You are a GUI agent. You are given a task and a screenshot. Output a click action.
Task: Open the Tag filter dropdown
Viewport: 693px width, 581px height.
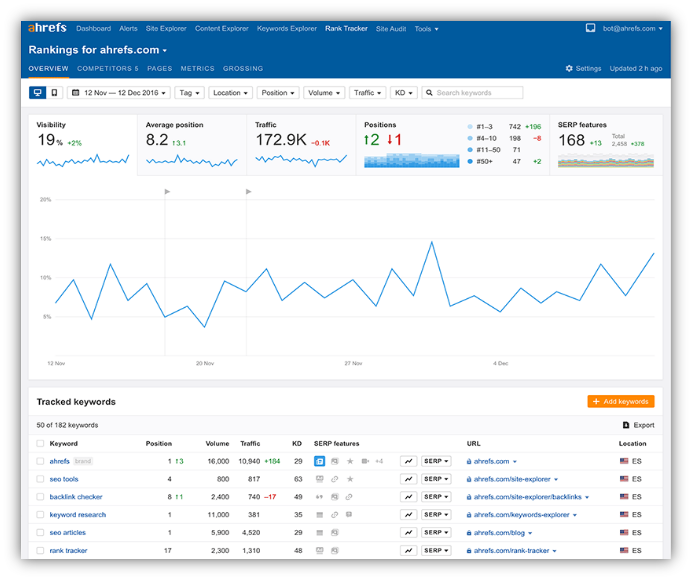(x=189, y=93)
